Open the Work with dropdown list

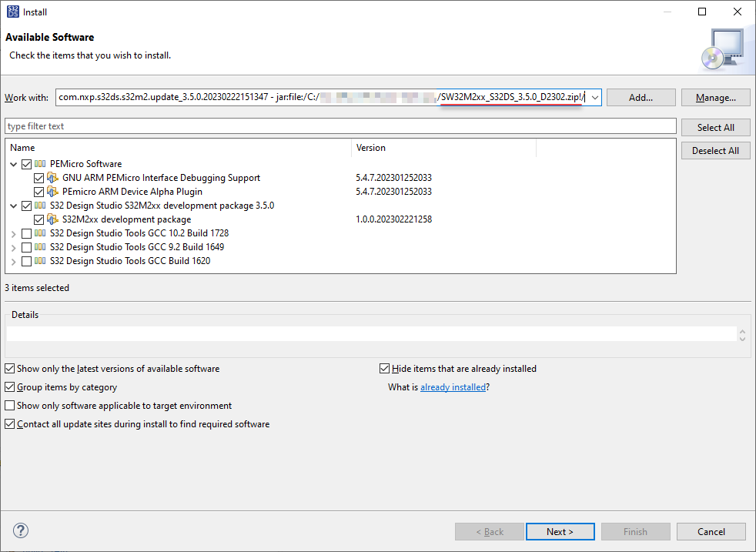[x=594, y=98]
